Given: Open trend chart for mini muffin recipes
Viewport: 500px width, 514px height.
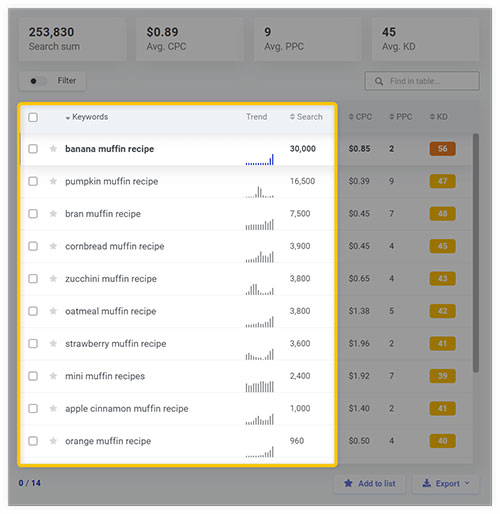Looking at the screenshot, I should [260, 387].
